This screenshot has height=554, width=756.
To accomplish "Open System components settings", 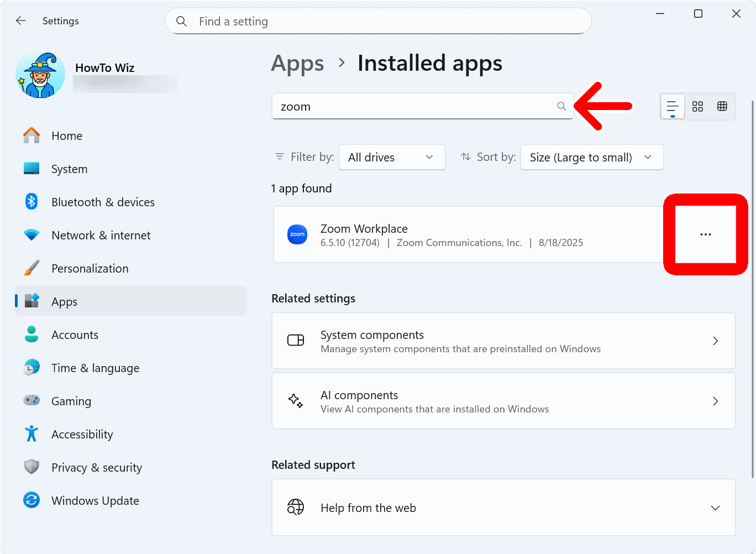I will point(503,341).
